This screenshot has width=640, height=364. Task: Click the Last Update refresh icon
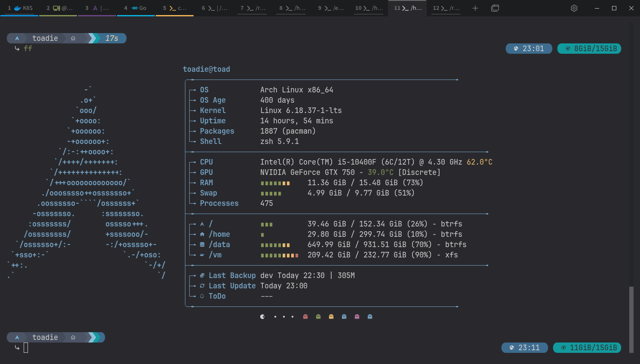click(202, 286)
